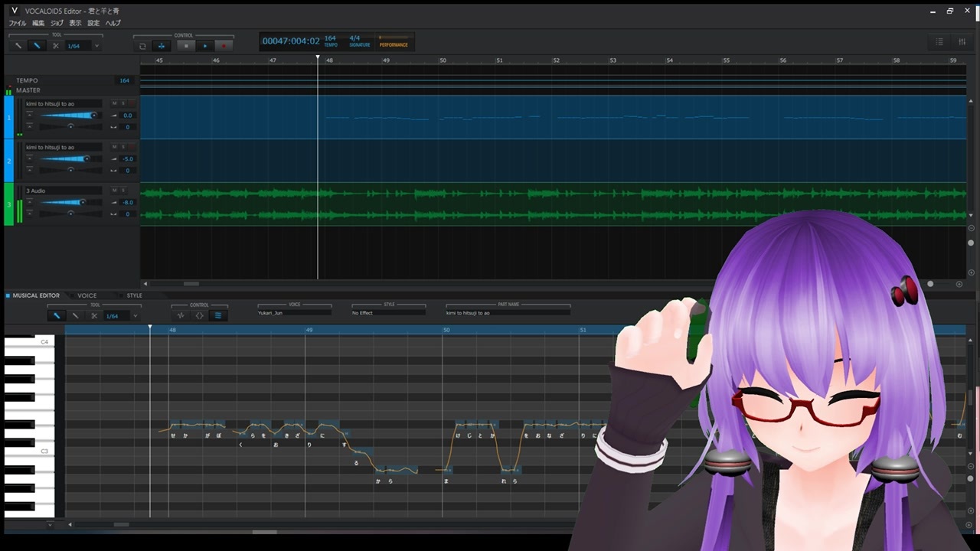Click the 3 Audio track name field
This screenshot has width=980, height=551.
pos(63,191)
